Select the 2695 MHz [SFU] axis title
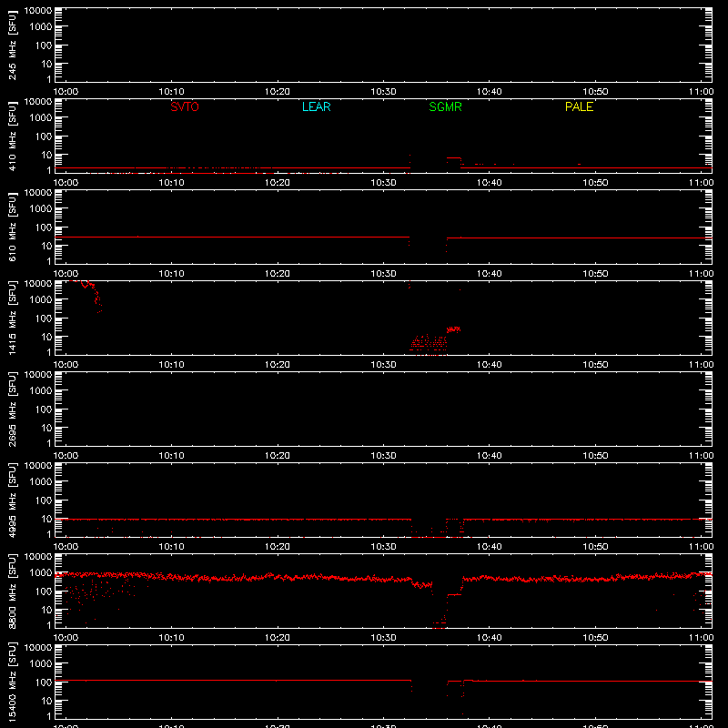The image size is (728, 728). [12, 409]
